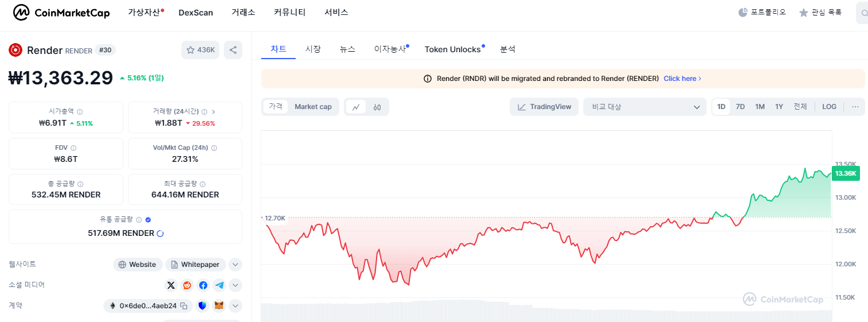Open the Telegram social link
868x322 pixels.
[219, 285]
